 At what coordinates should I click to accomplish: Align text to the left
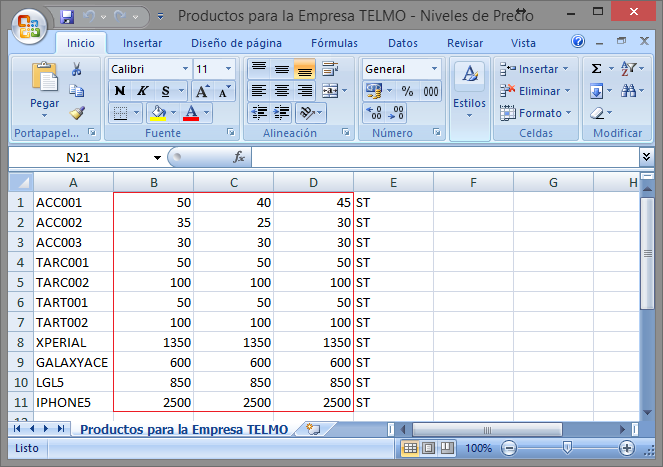[x=259, y=91]
